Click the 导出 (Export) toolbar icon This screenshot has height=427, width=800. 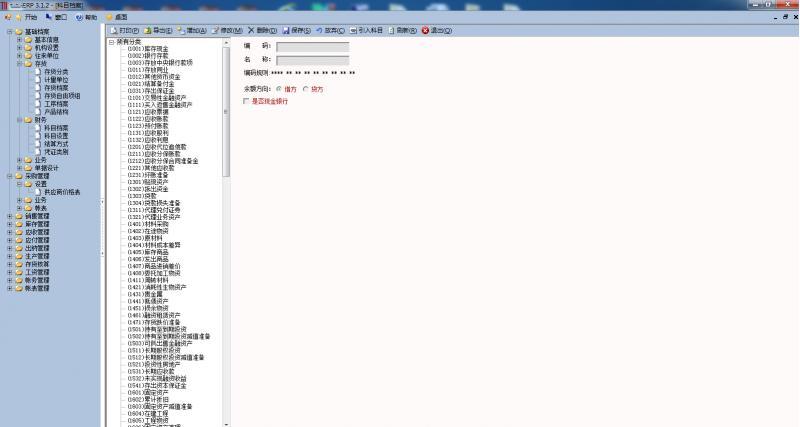[147, 30]
